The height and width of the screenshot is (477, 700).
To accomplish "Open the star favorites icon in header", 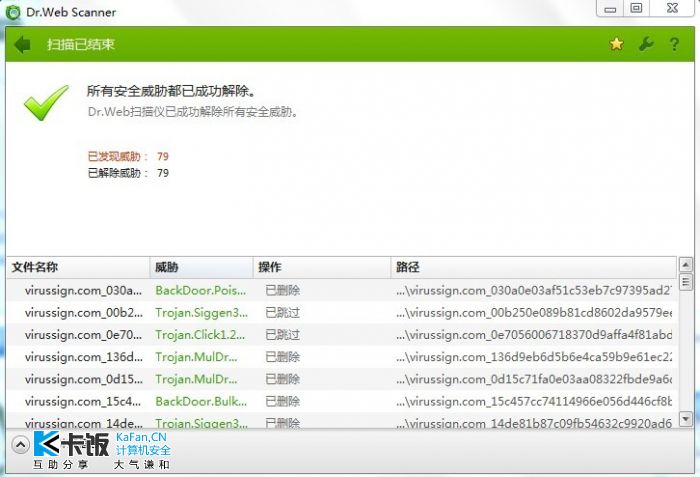I will point(616,45).
